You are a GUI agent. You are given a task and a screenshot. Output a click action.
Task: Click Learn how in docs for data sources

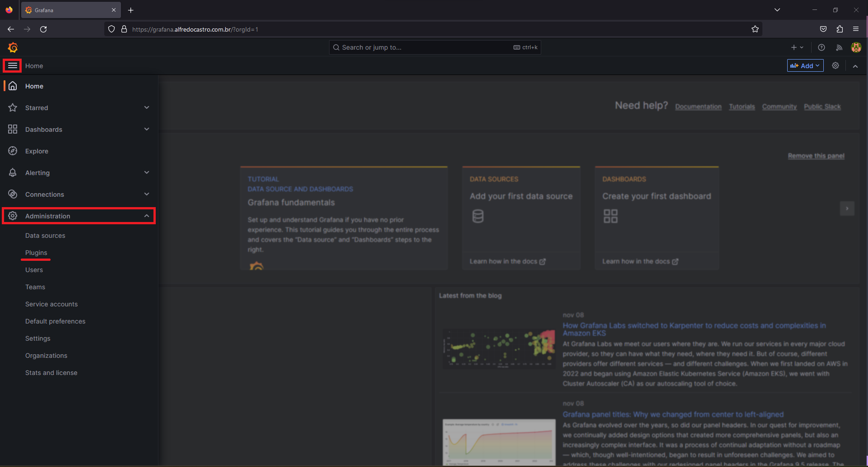(507, 261)
